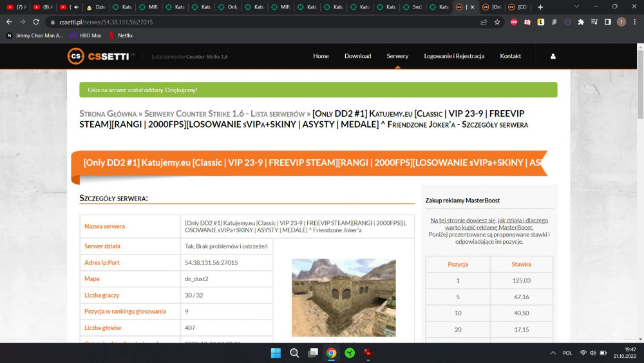
Task: Click the Chrome taskbar icon
Action: [332, 353]
